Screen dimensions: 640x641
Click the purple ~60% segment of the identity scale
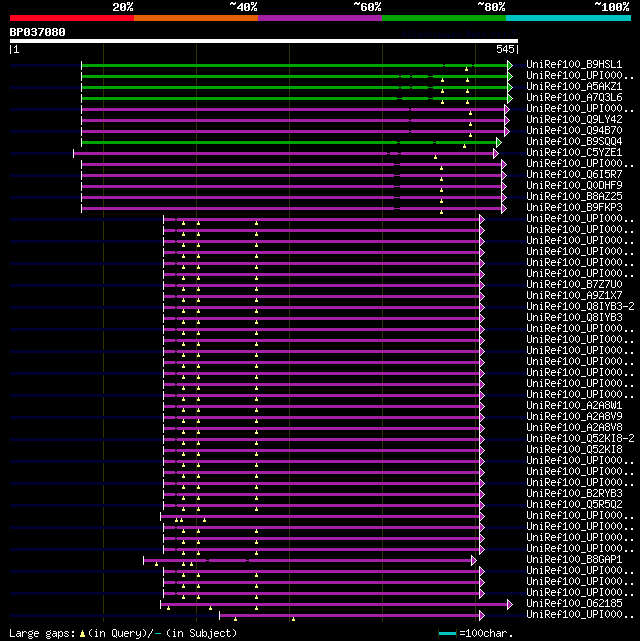click(x=320, y=18)
